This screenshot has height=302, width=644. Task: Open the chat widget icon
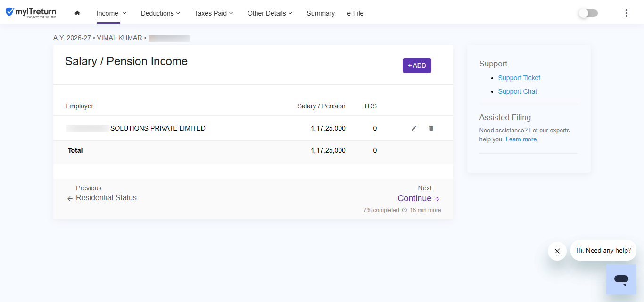point(621,279)
